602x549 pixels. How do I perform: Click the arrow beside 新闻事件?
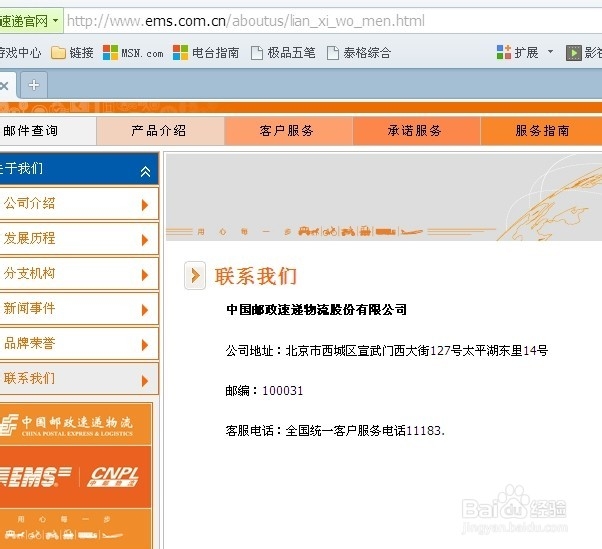[145, 310]
